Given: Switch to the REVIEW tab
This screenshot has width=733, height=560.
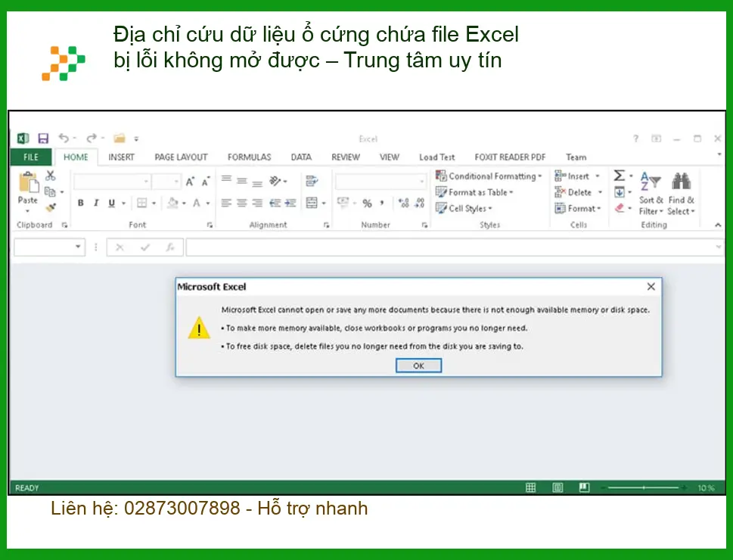Looking at the screenshot, I should click(x=346, y=157).
